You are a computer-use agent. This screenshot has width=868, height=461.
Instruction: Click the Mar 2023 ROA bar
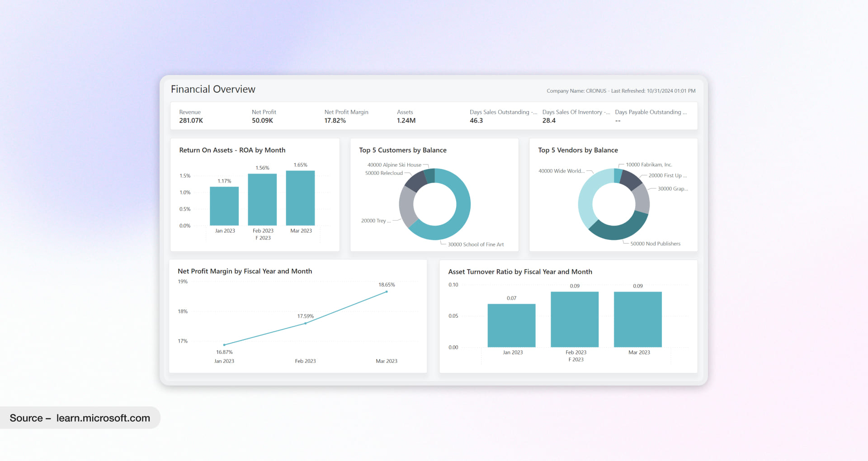[x=300, y=198]
